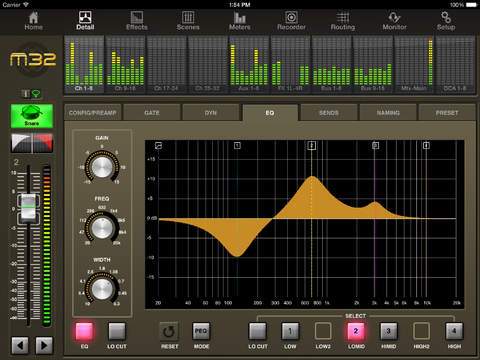
Task: Select the Aux 1-8 meter bank
Action: coord(249,64)
